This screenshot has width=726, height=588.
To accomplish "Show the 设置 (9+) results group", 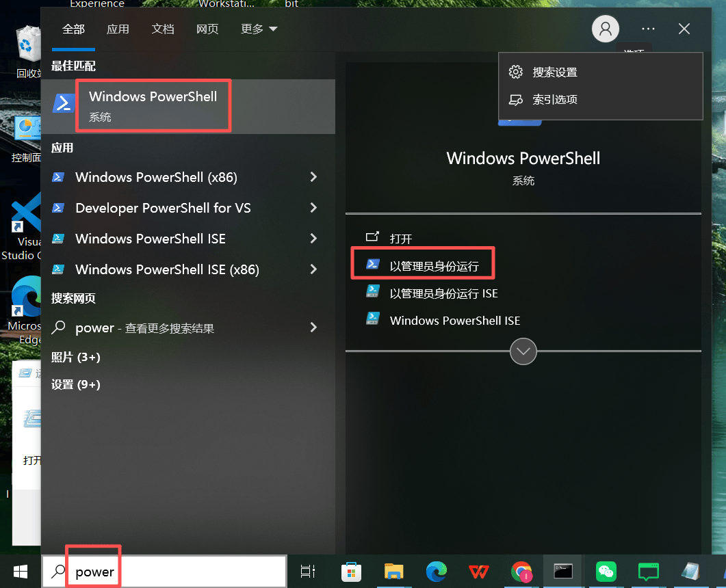I will (x=75, y=384).
